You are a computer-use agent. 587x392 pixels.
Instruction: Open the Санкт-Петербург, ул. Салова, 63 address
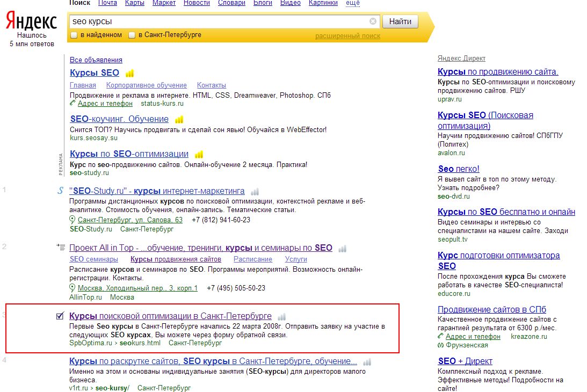(x=131, y=220)
